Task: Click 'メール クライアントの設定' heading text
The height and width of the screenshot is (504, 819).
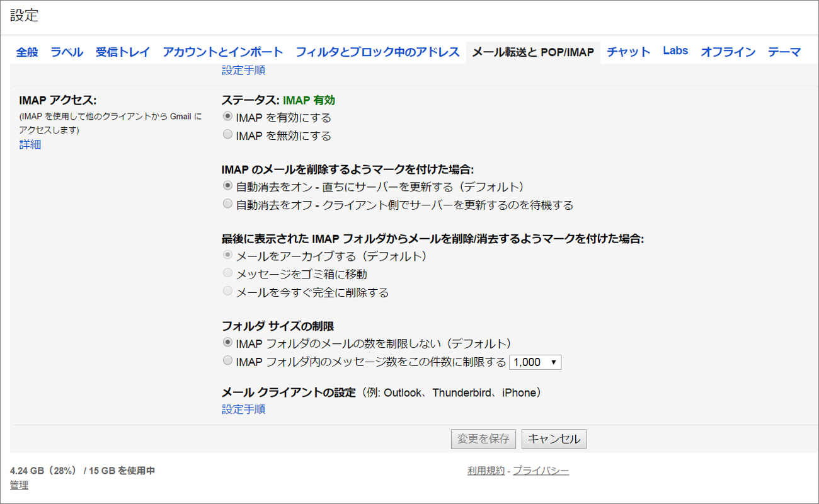Action: [289, 392]
